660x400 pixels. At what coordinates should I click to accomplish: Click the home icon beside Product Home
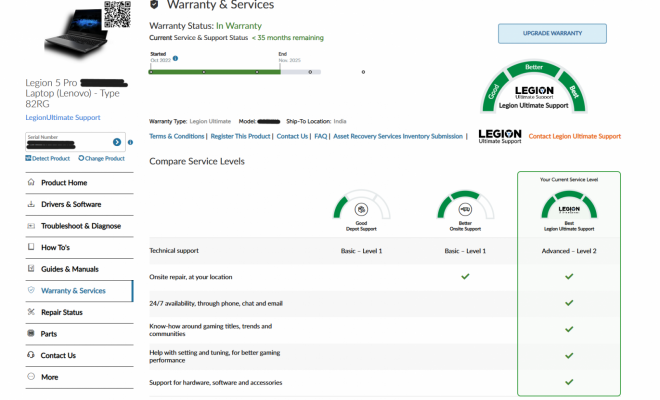coord(31,182)
